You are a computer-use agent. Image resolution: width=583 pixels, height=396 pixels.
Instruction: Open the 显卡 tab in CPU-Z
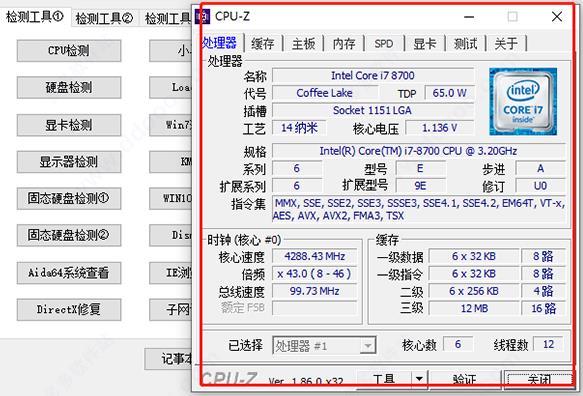coord(425,44)
